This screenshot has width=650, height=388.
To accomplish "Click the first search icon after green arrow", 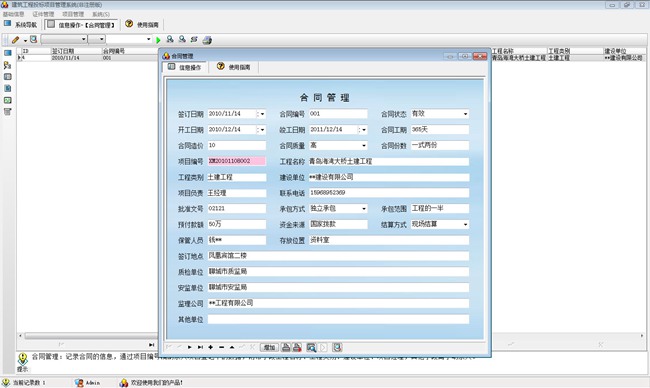I will tap(170, 39).
